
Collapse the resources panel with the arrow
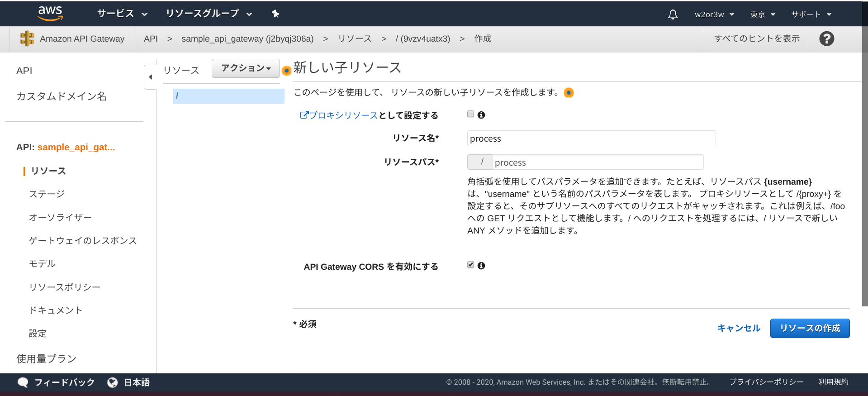coord(150,77)
